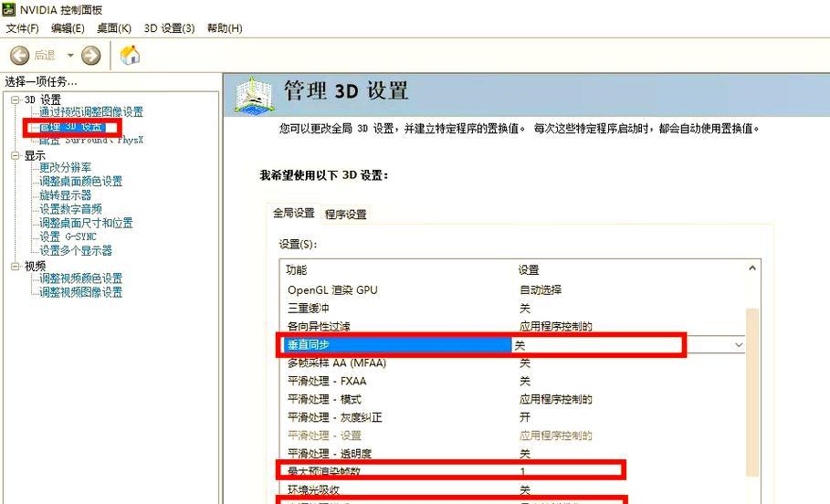Select 环境光吸收 setting row
Viewport: 830px width, 504px height.
point(512,489)
